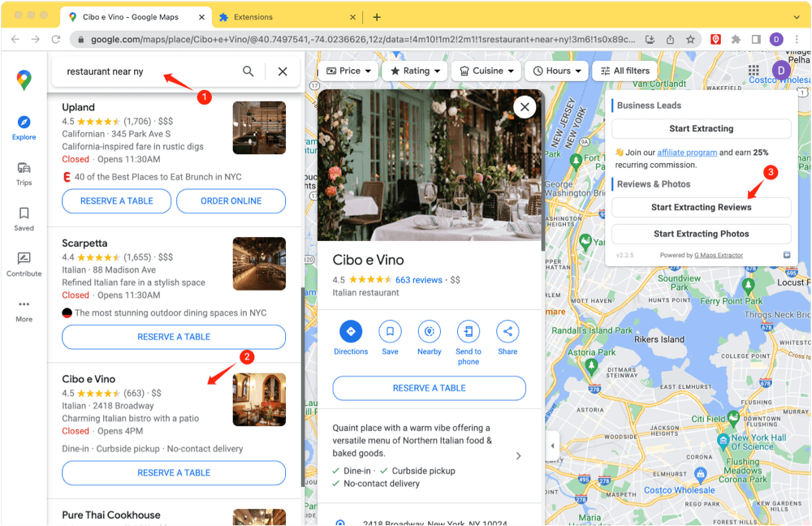Click Start Extracting Reviews
This screenshot has height=526, width=812.
[702, 207]
